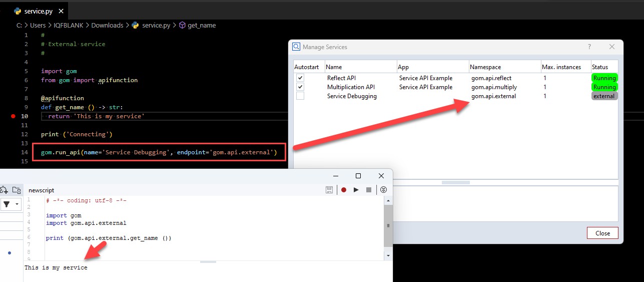
Task: Select the newscript tab label
Action: [x=42, y=190]
